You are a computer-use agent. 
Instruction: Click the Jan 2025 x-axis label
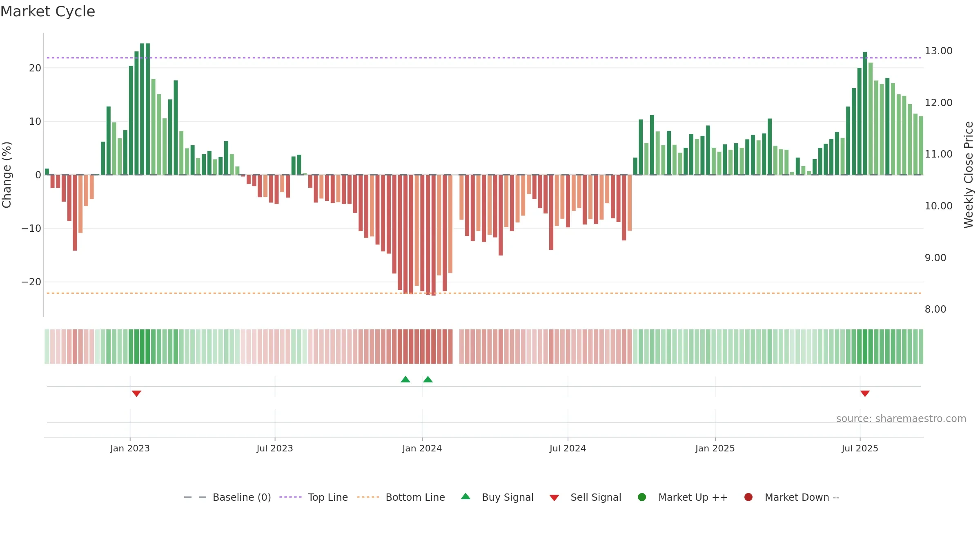(715, 448)
